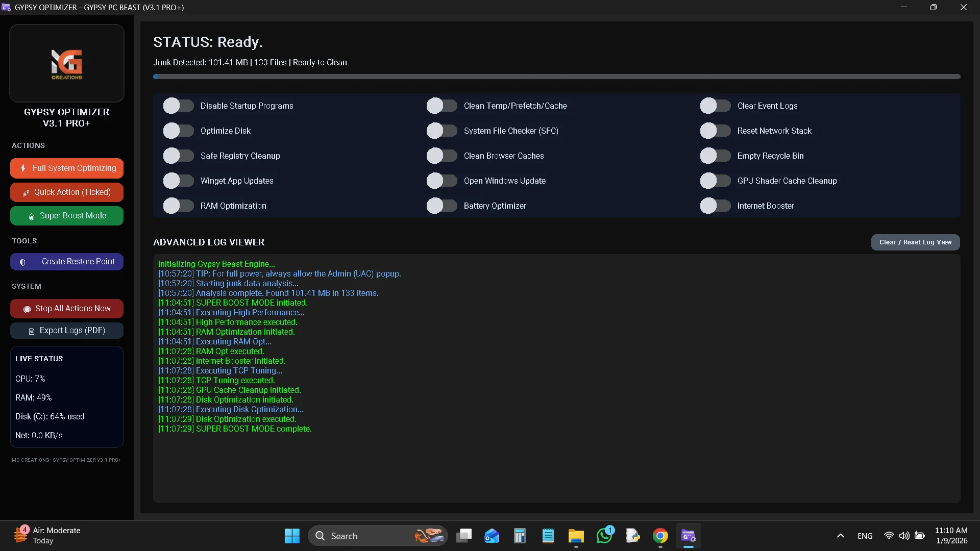The width and height of the screenshot is (980, 551).
Task: Expand the hidden system tray icons chevron
Action: point(840,536)
